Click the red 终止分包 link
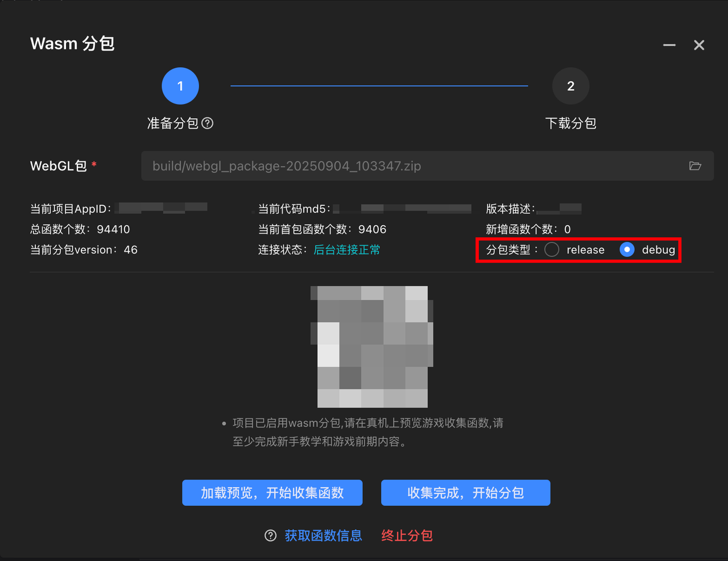 [407, 535]
